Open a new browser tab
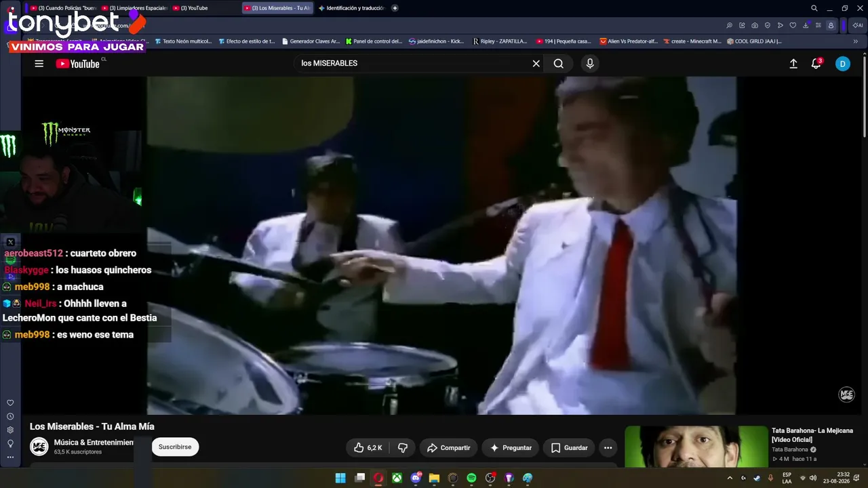868x488 pixels. 395,8
